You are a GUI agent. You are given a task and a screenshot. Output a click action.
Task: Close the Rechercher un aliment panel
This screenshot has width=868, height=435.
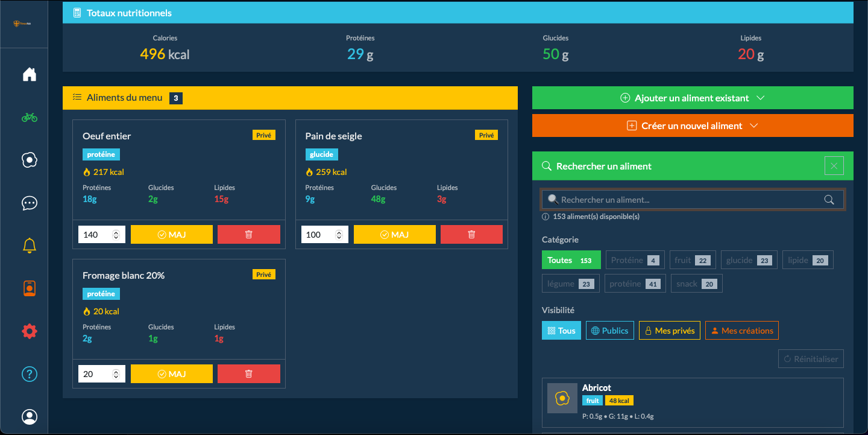834,166
